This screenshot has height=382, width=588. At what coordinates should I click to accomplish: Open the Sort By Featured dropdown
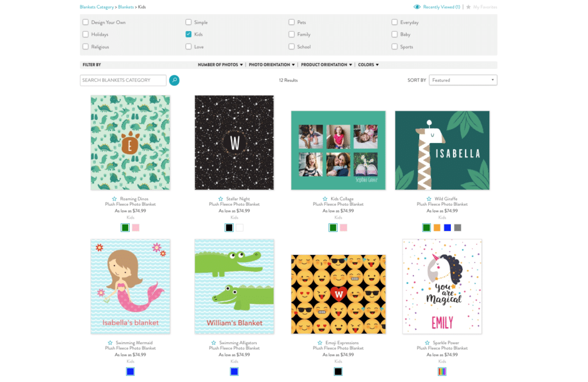tap(462, 80)
